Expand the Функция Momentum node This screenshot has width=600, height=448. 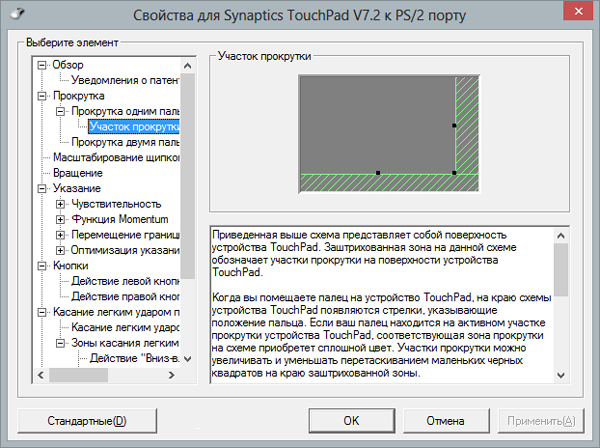[61, 219]
